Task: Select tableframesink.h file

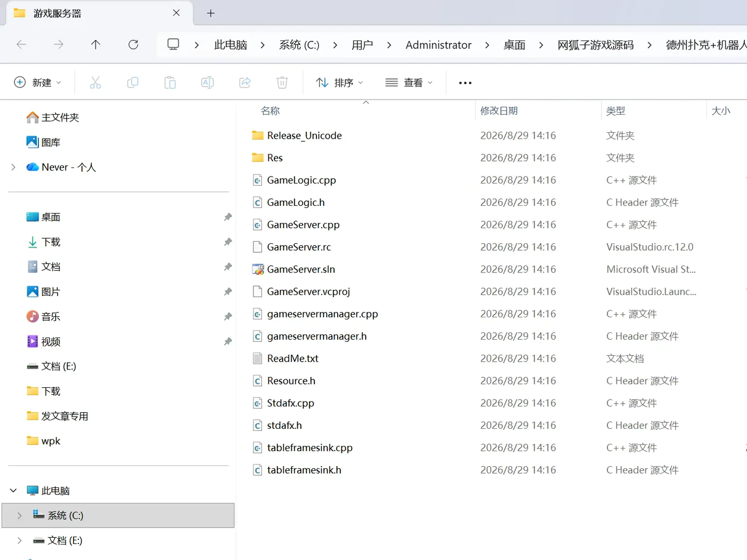Action: (304, 470)
